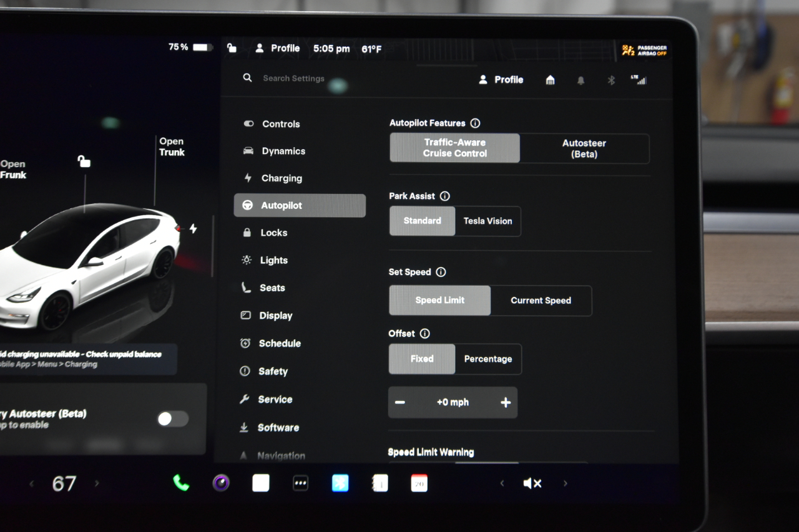
Task: Click the Search Settings input field
Action: 293,79
